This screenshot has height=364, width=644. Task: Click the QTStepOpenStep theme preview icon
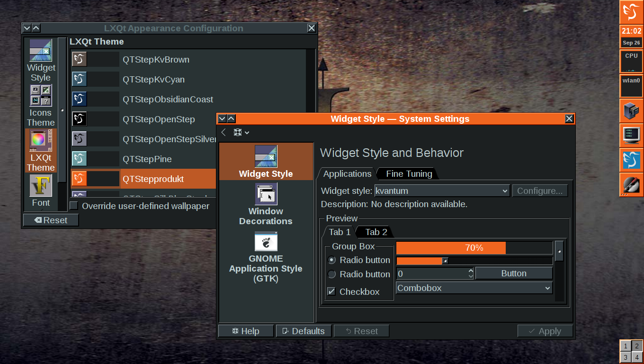(79, 119)
